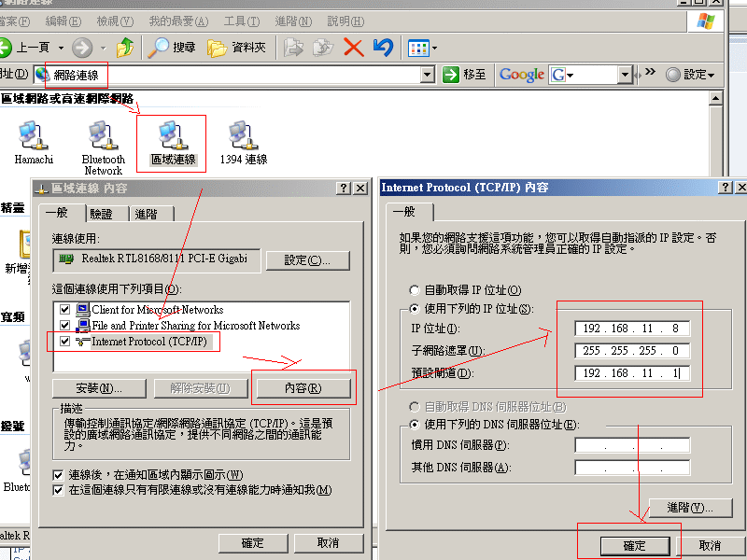This screenshot has width=747, height=560.
Task: Uncheck Client for Microsoft Networks
Action: click(x=64, y=310)
